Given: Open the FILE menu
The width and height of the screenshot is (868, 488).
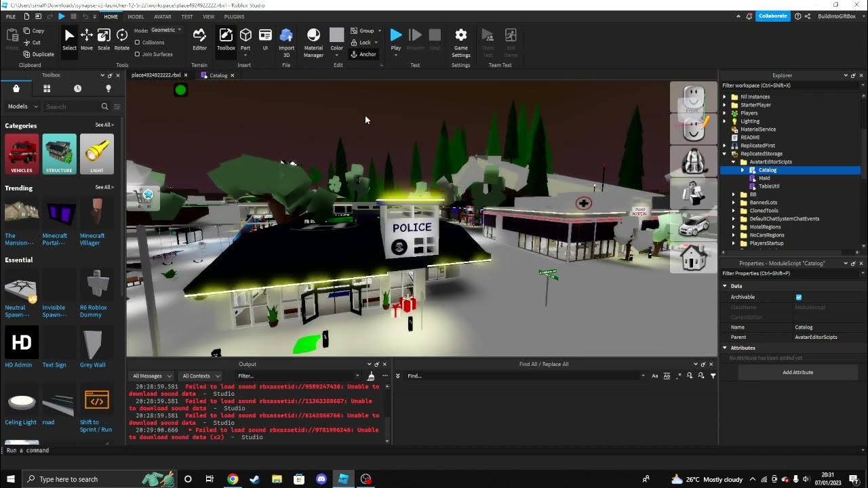Looking at the screenshot, I should click(11, 16).
